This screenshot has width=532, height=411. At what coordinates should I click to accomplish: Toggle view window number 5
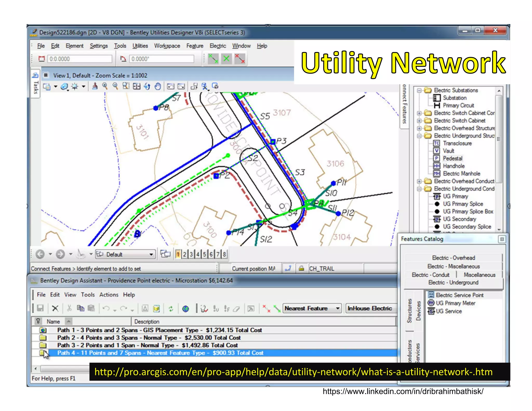click(204, 254)
